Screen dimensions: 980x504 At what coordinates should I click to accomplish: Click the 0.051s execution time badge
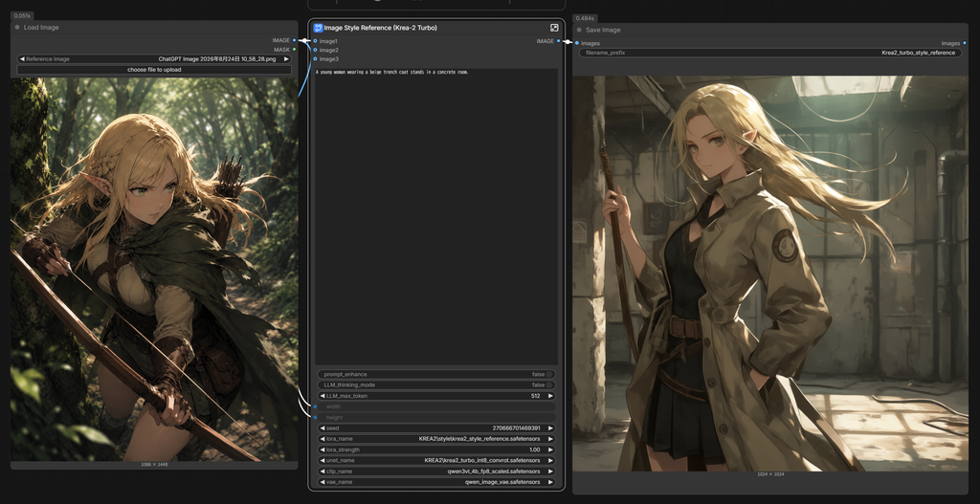(x=21, y=15)
